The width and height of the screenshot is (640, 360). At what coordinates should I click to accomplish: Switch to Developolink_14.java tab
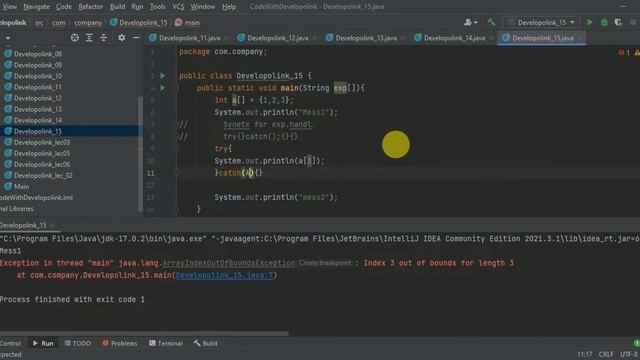[x=454, y=38]
